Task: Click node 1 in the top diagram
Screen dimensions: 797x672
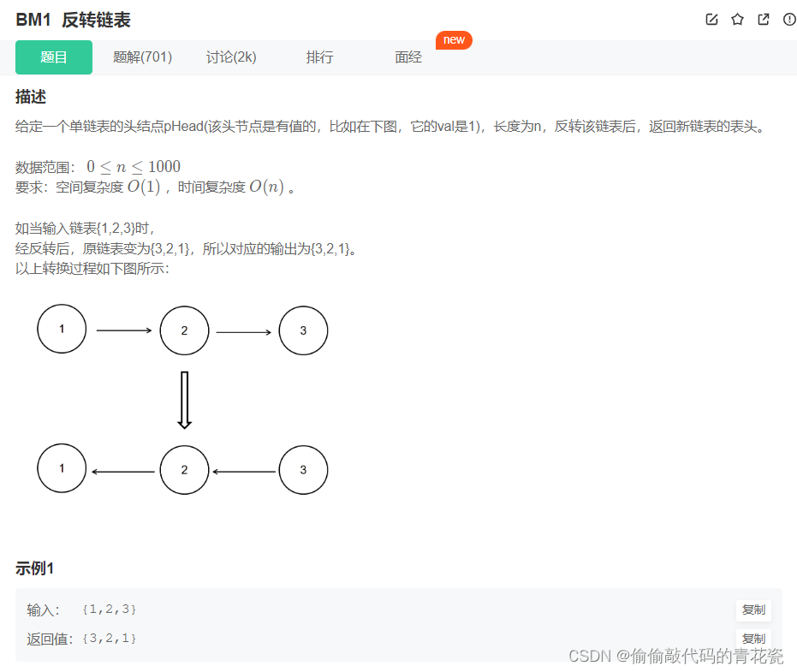Action: [61, 329]
